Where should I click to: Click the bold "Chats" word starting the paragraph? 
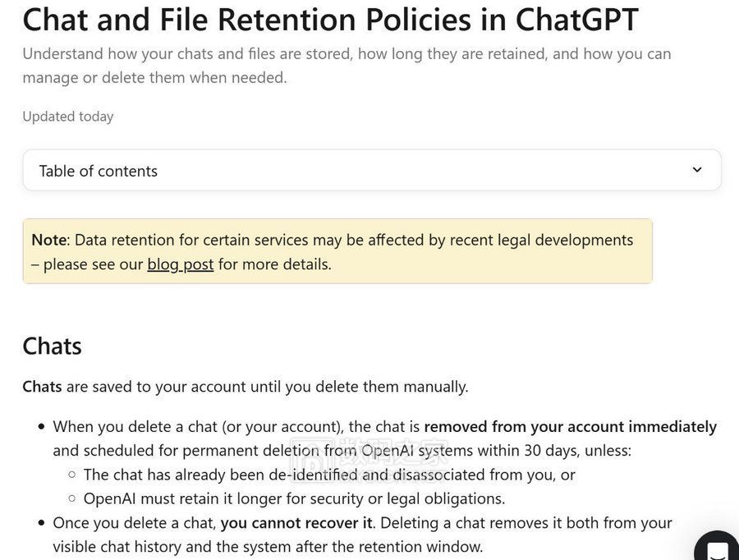pos(42,386)
